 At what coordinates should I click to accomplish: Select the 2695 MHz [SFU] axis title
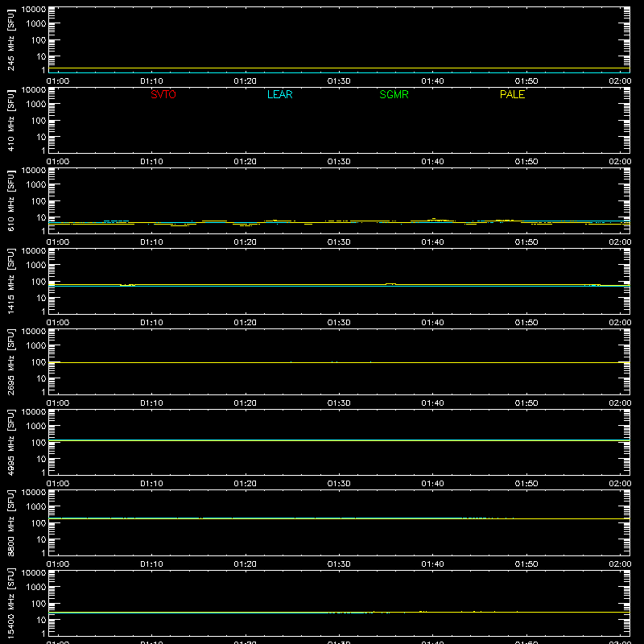point(10,361)
